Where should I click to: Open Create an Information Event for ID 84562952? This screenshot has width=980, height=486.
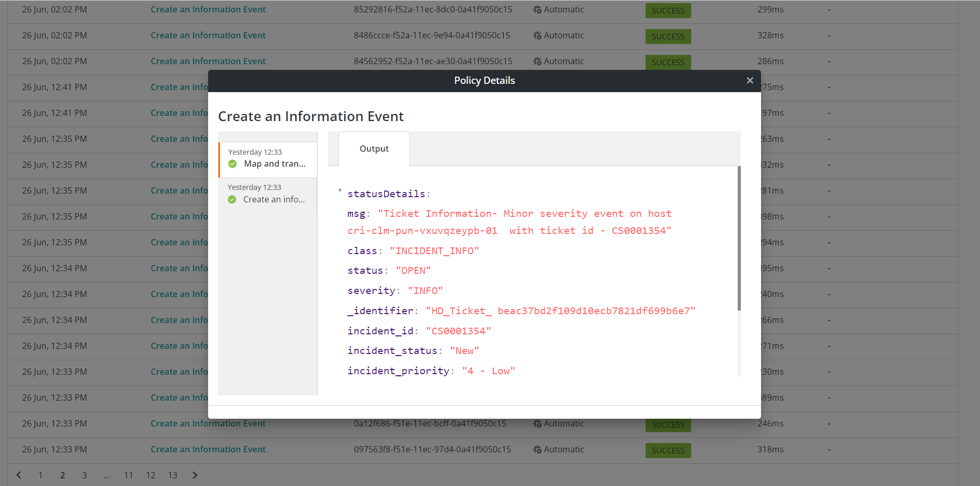208,61
